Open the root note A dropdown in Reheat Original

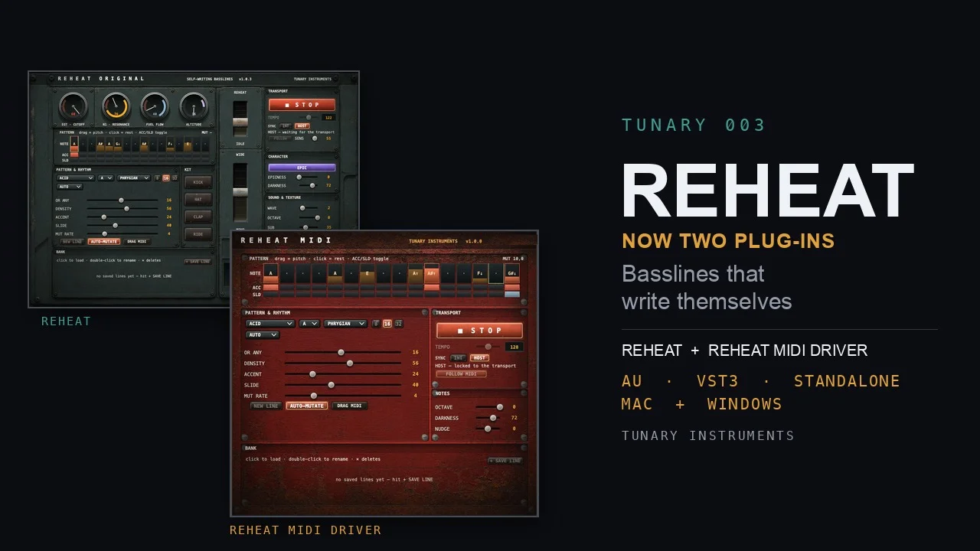coord(105,178)
